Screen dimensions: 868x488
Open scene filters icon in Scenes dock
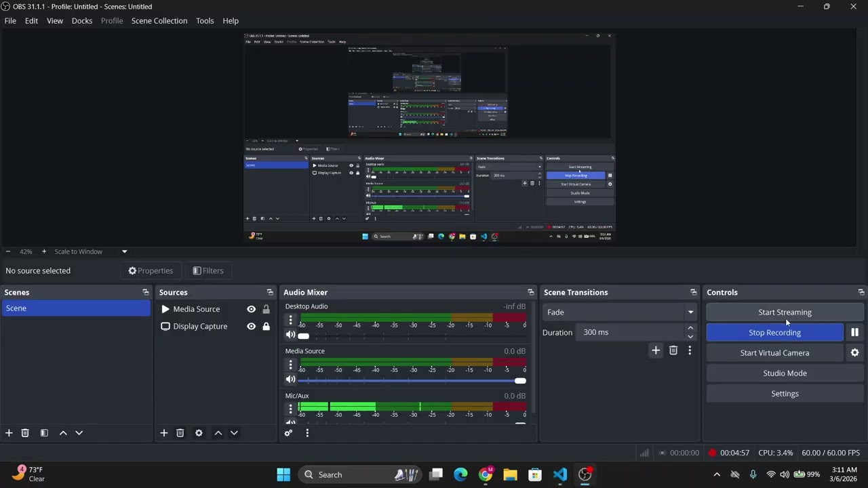tap(44, 433)
